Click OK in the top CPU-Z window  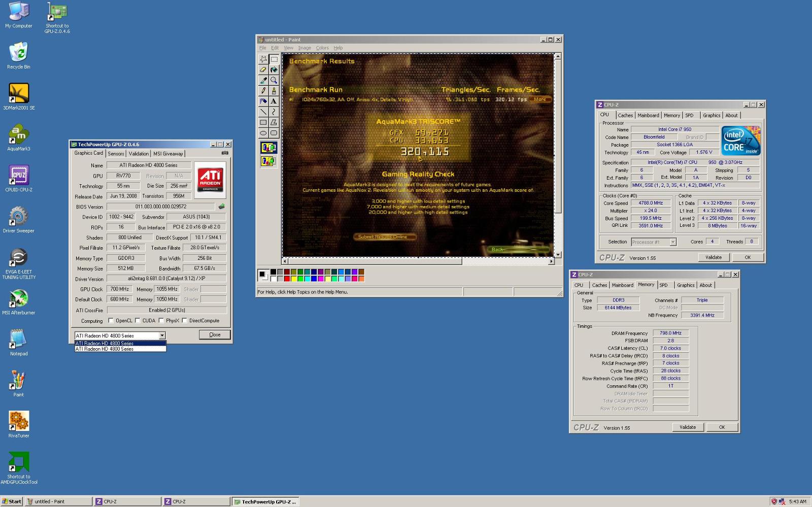[748, 257]
